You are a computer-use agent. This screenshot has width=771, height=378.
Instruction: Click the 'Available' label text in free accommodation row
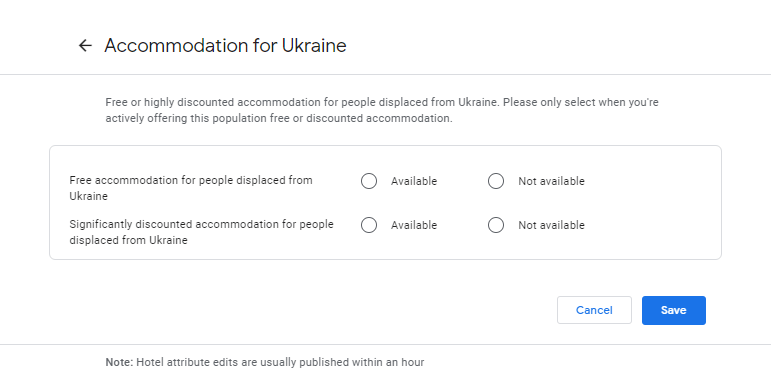(x=414, y=181)
